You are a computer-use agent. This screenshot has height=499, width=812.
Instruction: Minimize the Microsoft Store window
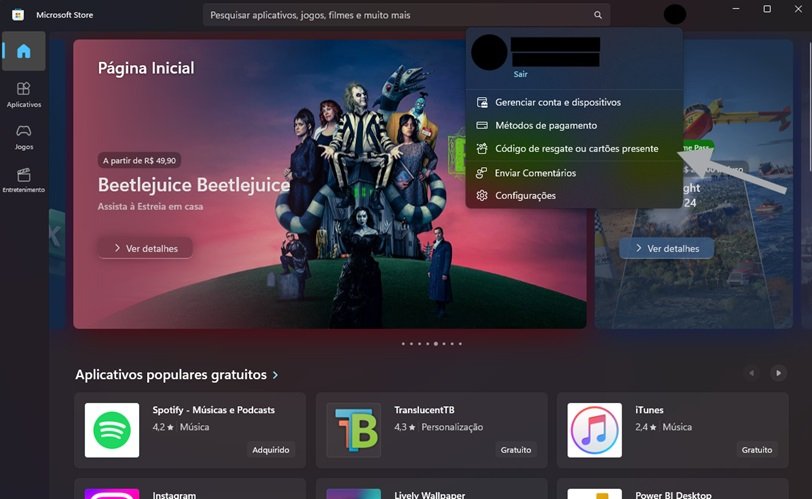(x=736, y=9)
